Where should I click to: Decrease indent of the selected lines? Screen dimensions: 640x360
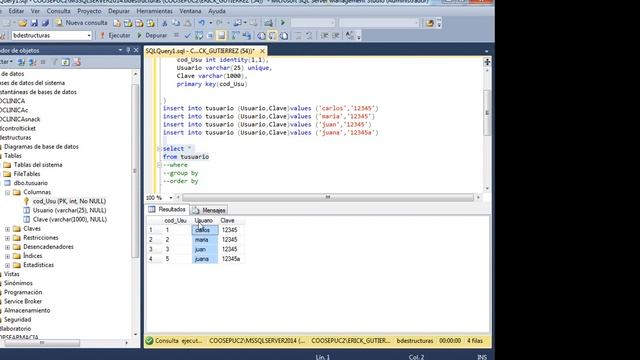pyautogui.click(x=324, y=36)
